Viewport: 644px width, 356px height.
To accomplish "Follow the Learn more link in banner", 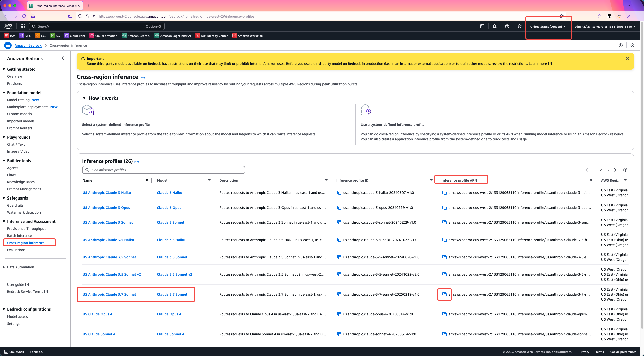I will 540,64.
